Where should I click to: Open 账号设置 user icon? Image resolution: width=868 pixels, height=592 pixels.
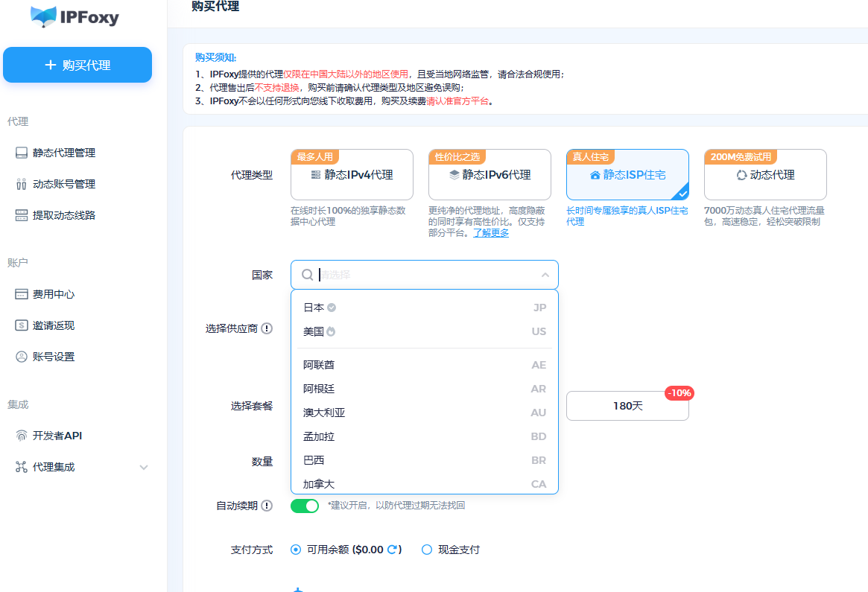[21, 357]
